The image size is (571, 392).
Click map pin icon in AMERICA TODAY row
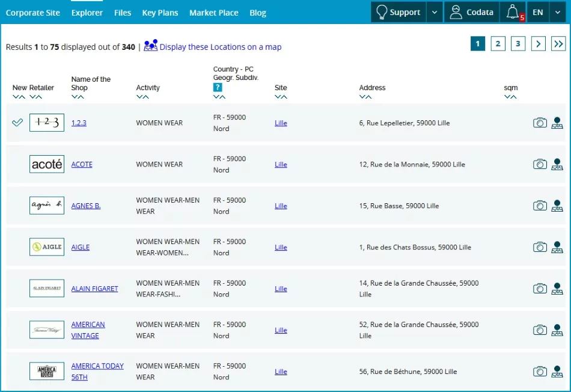pyautogui.click(x=557, y=371)
